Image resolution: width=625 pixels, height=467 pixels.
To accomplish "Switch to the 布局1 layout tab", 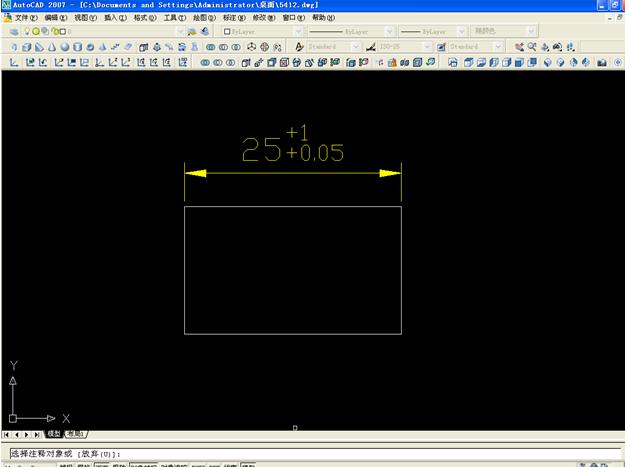I will point(76,434).
